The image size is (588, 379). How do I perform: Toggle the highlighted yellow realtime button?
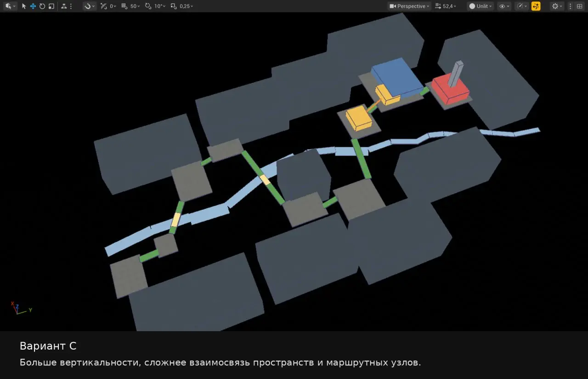point(536,6)
